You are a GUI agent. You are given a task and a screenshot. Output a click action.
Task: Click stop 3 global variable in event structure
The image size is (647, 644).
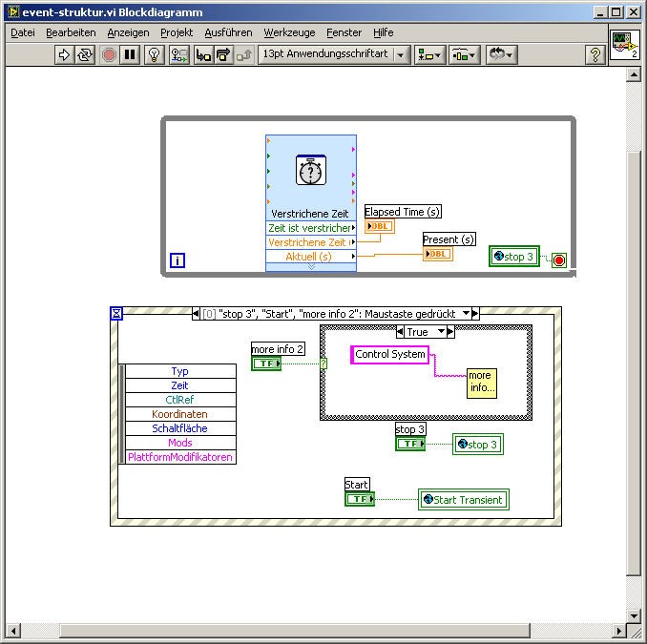click(478, 445)
